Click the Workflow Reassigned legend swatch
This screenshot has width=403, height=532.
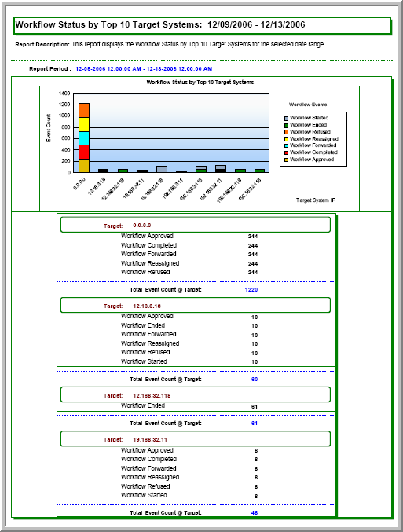pyautogui.click(x=286, y=139)
